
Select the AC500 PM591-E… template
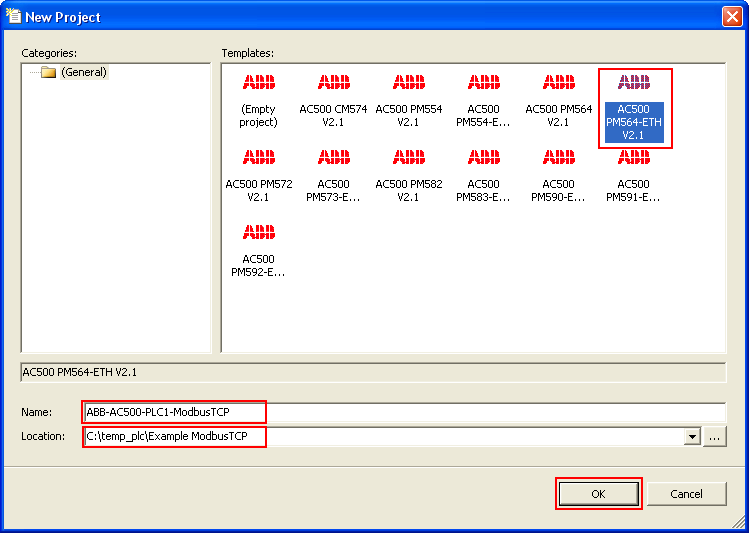[634, 175]
